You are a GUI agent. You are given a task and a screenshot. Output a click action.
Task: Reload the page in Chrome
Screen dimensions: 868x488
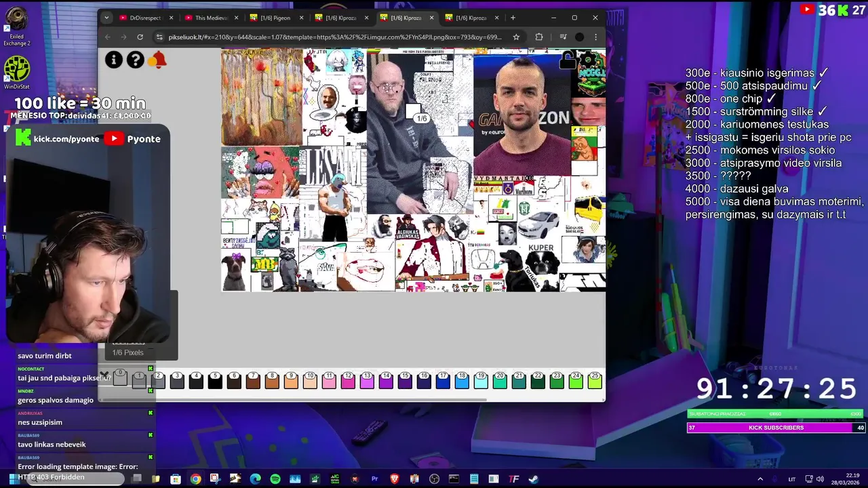coord(140,37)
